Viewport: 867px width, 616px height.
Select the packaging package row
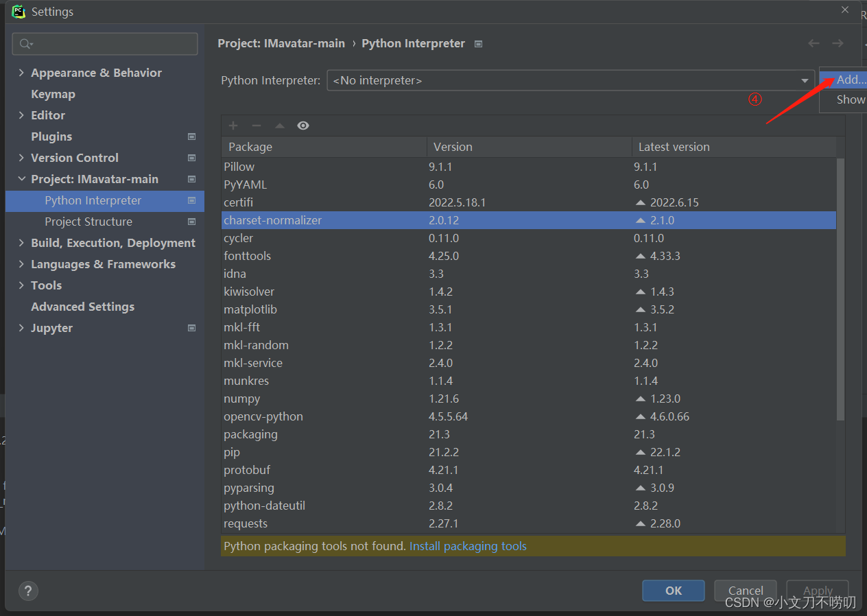pos(529,434)
